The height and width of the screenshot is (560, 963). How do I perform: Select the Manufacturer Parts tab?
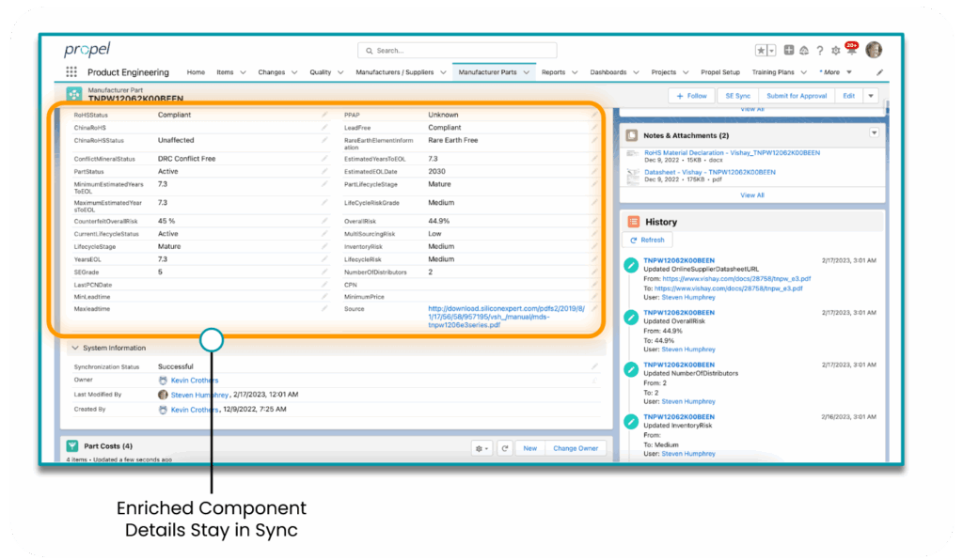pos(487,72)
